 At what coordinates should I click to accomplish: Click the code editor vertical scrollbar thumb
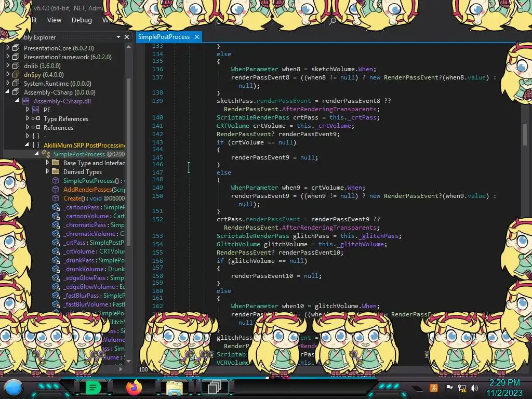(x=525, y=135)
